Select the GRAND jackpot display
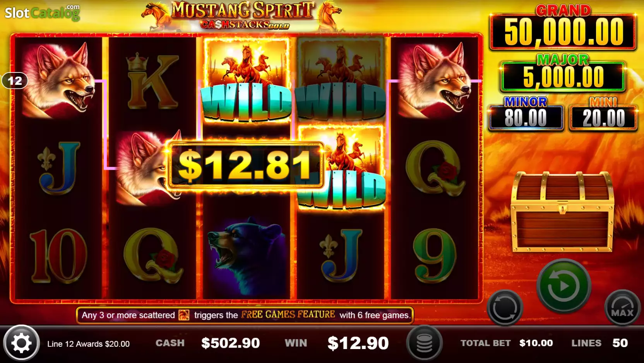Screen dimensions: 644x363 (563, 28)
